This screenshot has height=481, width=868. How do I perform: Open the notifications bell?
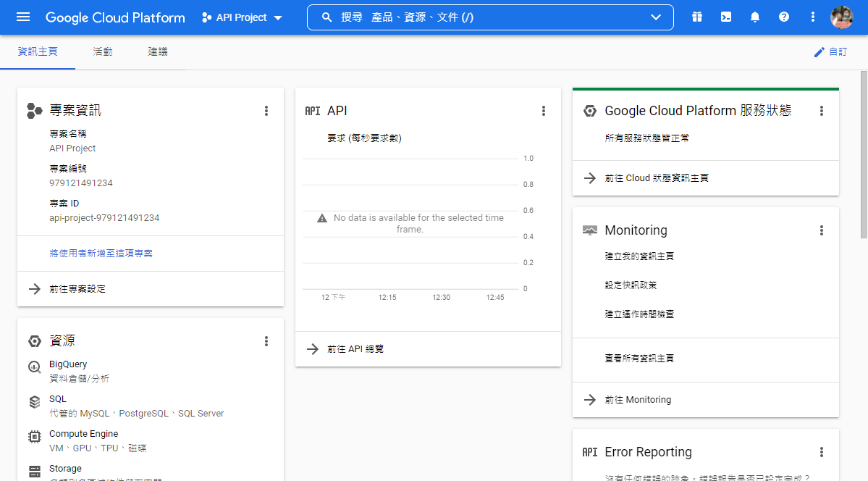point(755,17)
